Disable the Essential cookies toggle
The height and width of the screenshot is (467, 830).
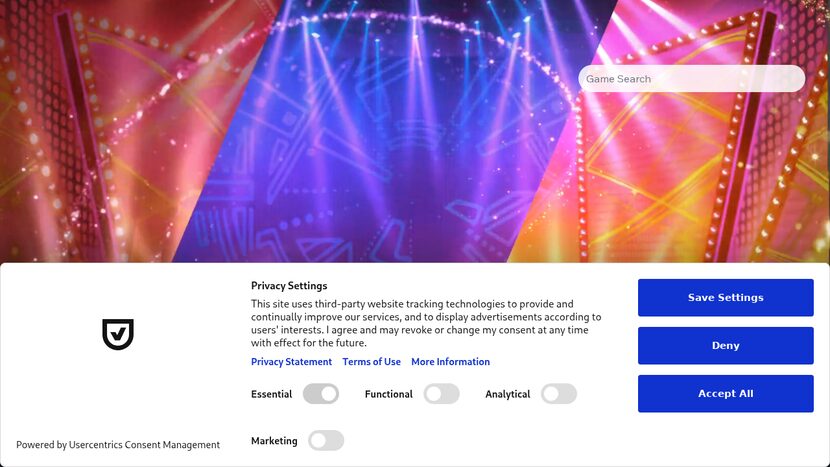click(321, 394)
